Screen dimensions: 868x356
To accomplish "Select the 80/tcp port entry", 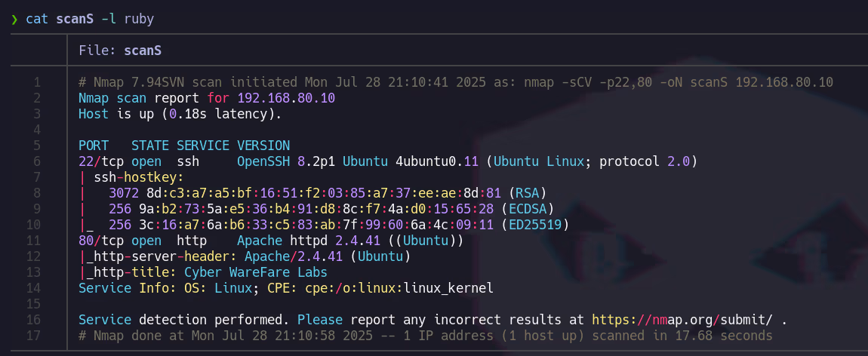I will (x=101, y=241).
